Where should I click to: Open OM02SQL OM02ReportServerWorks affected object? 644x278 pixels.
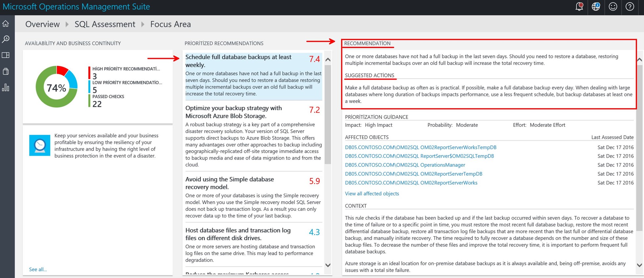tap(411, 183)
